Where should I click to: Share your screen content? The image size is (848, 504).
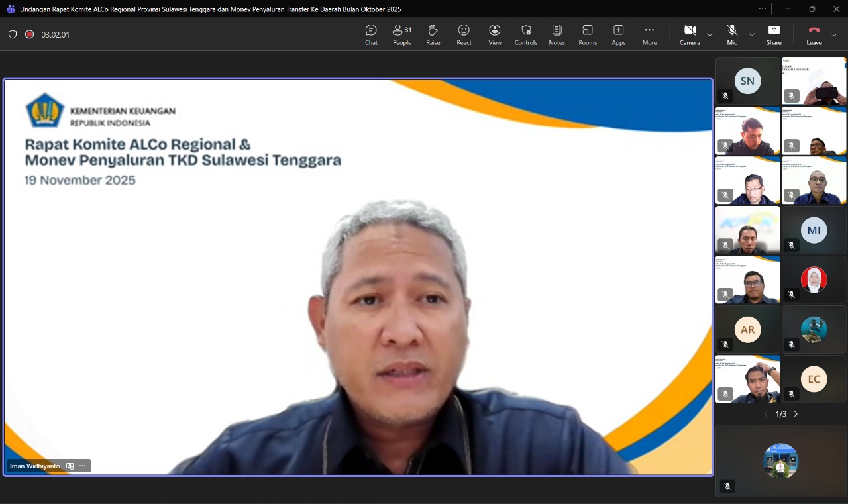point(774,34)
